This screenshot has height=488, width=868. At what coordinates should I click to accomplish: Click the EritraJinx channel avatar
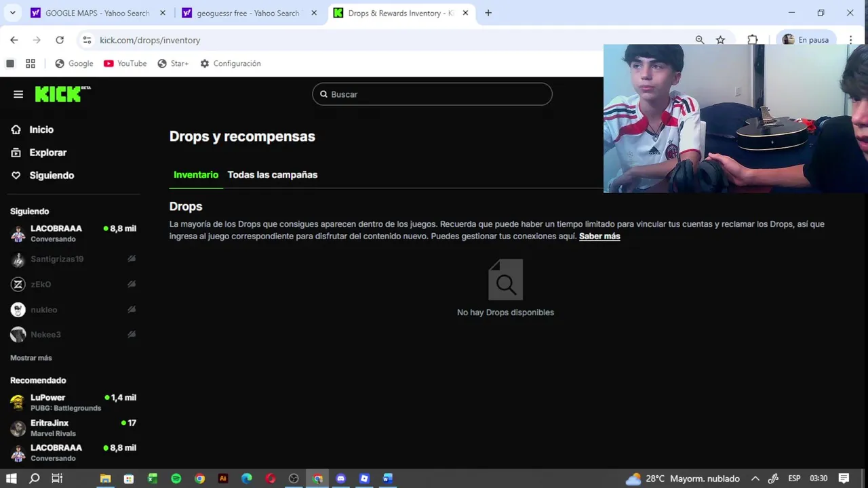(x=18, y=428)
